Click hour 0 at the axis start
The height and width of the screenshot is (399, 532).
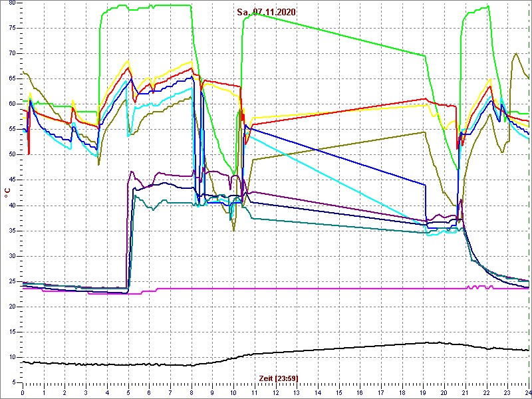[23, 392]
